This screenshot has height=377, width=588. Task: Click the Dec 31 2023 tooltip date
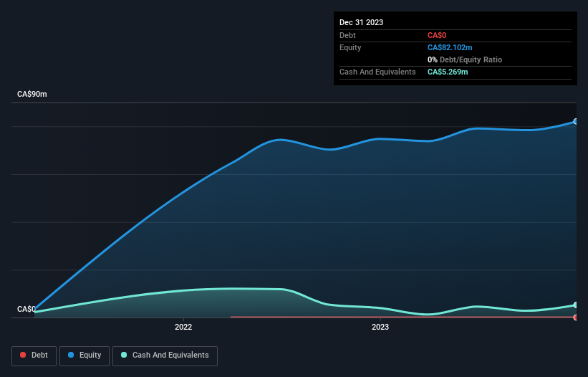[x=361, y=22]
